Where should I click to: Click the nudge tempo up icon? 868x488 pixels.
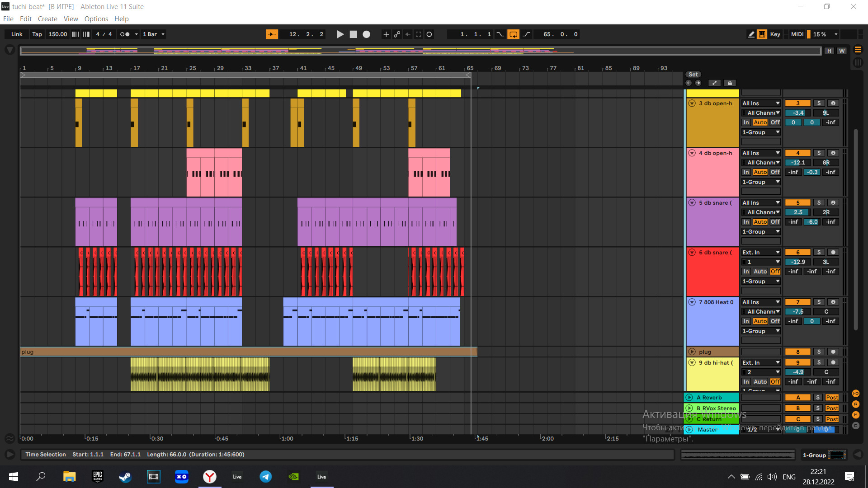click(86, 34)
